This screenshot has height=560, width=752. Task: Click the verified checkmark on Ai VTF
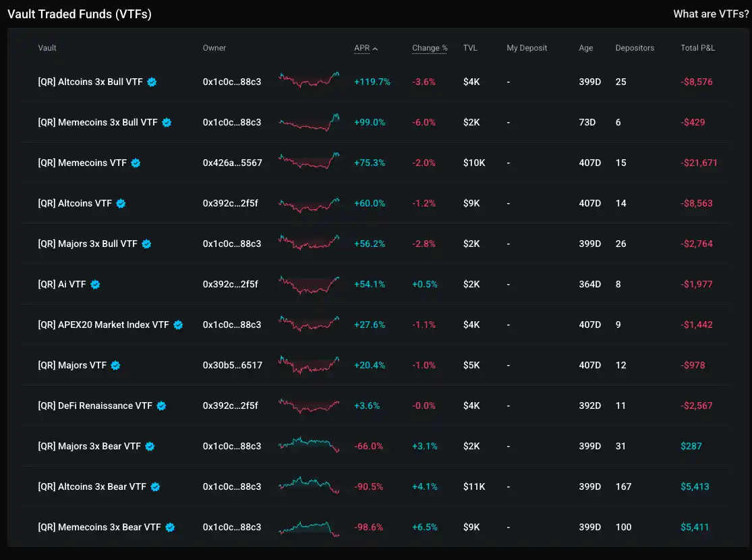[95, 284]
